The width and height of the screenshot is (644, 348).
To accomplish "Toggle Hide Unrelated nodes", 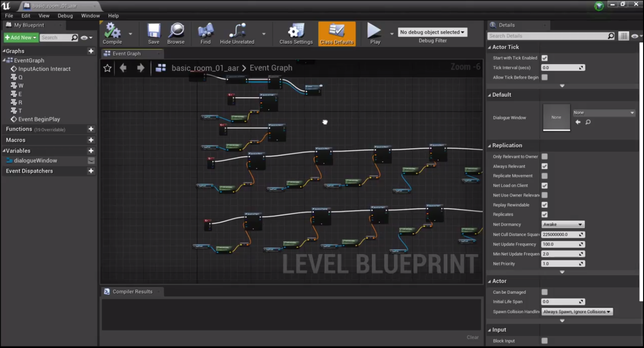I will (237, 34).
